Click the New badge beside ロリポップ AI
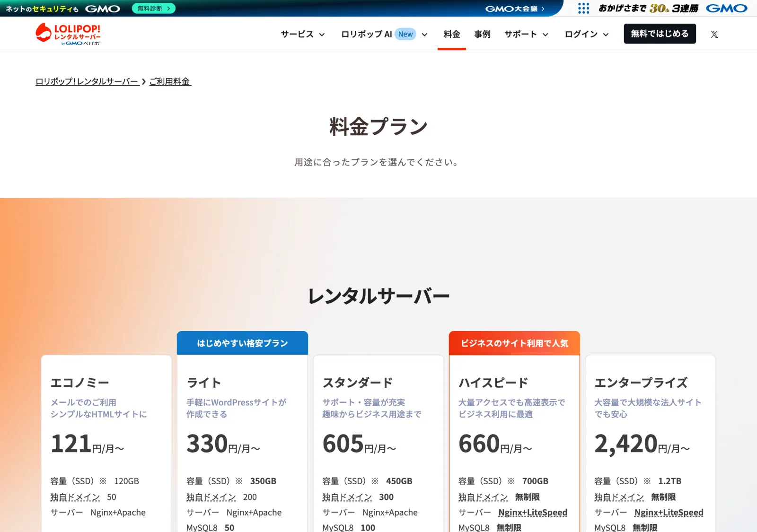The height and width of the screenshot is (532, 757). [405, 34]
